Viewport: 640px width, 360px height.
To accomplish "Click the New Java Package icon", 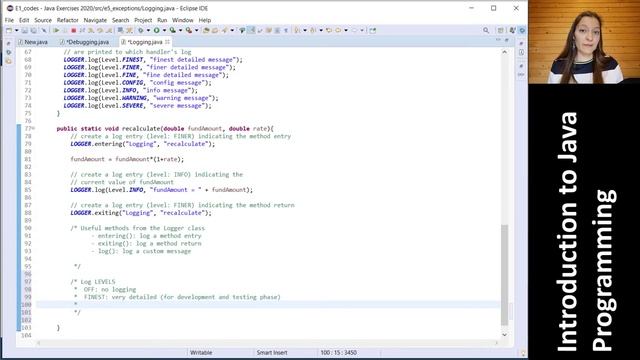I will pos(206,30).
